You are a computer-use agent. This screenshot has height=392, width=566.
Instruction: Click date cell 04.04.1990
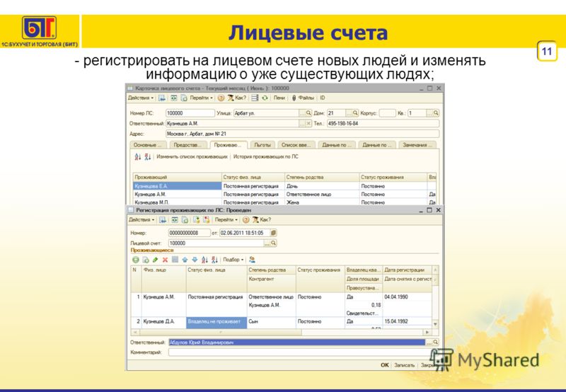(408, 296)
